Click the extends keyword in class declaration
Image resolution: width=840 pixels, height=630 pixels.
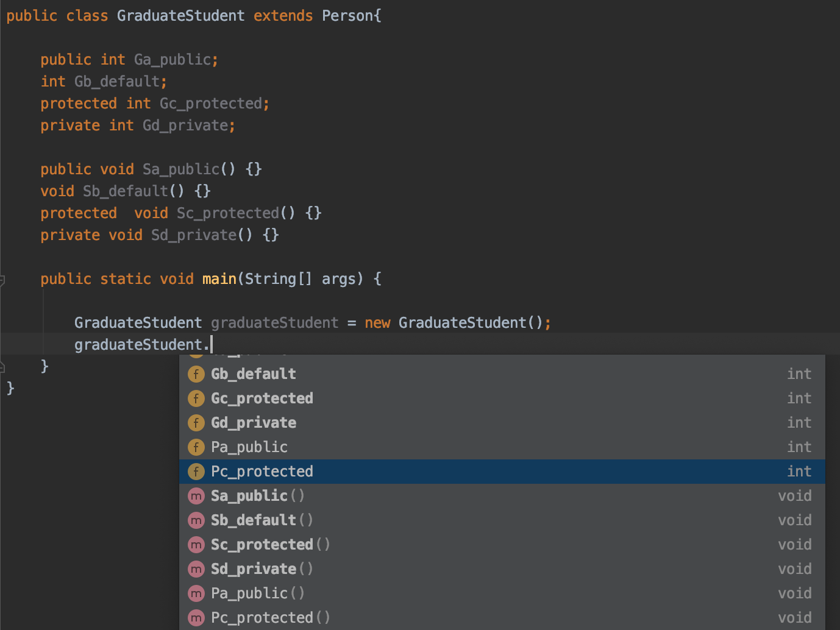283,16
